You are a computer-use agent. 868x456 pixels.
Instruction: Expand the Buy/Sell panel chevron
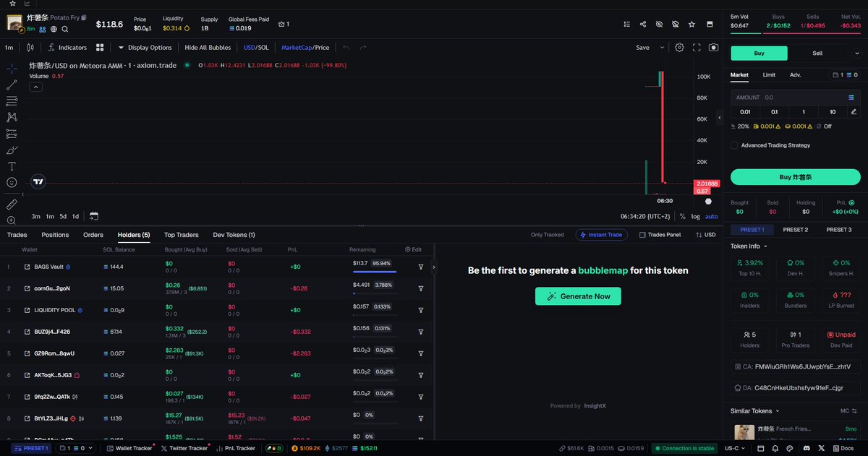point(857,53)
